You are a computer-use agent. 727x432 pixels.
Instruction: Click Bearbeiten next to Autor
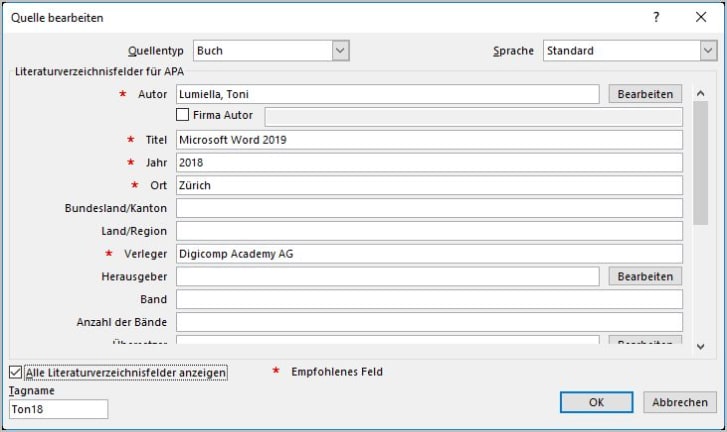tap(645, 94)
